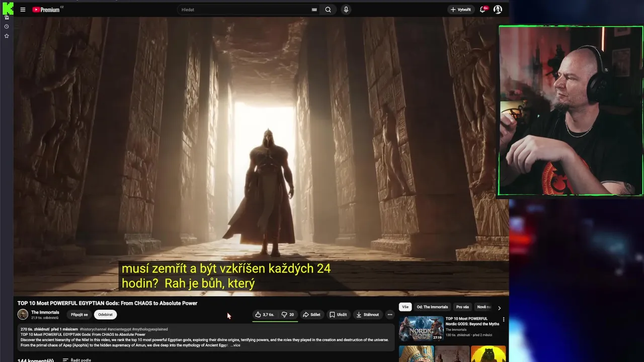Open the account avatar menu
The image size is (644, 362).
(x=498, y=10)
